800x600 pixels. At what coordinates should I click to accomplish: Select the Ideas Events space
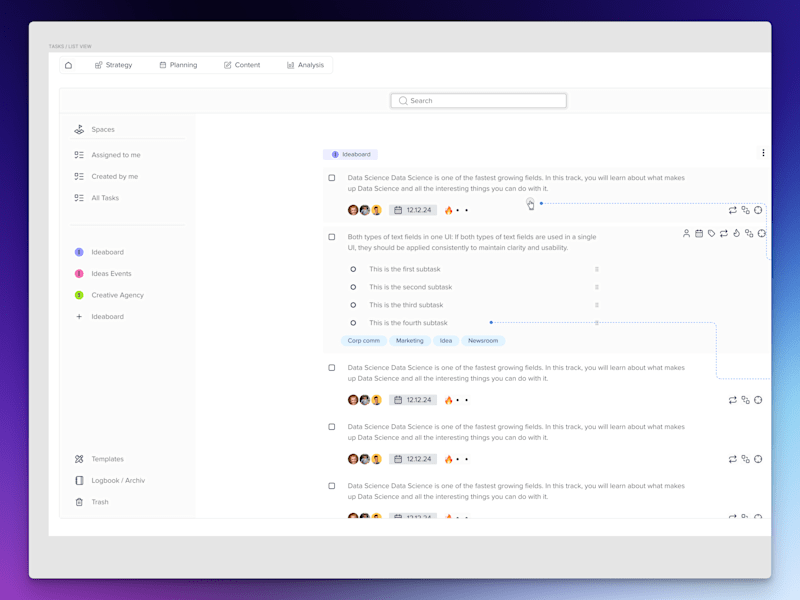(x=103, y=273)
